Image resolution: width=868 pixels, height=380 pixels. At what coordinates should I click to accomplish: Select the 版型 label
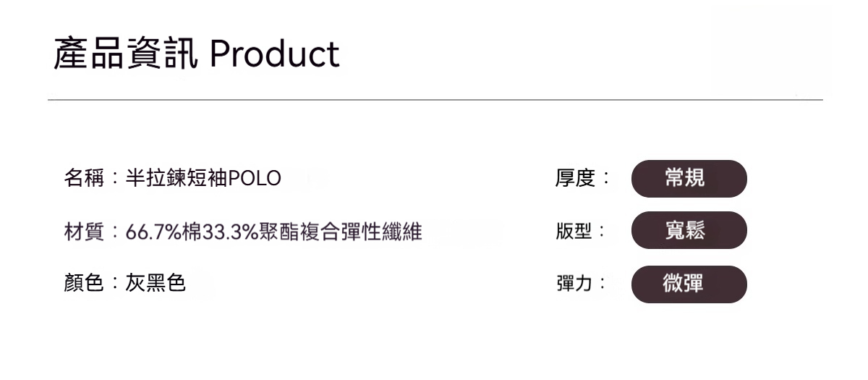[575, 232]
